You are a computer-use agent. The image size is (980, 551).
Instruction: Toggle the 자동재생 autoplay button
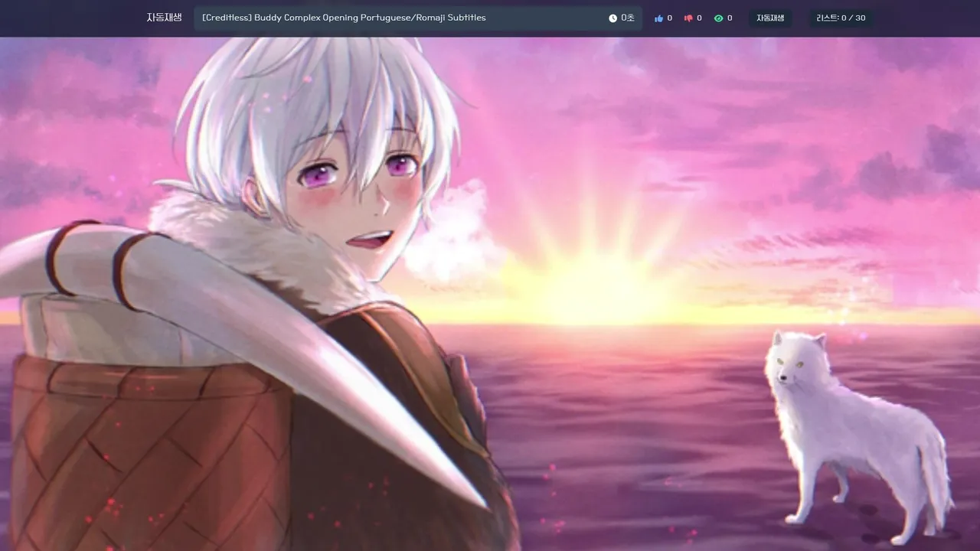770,18
